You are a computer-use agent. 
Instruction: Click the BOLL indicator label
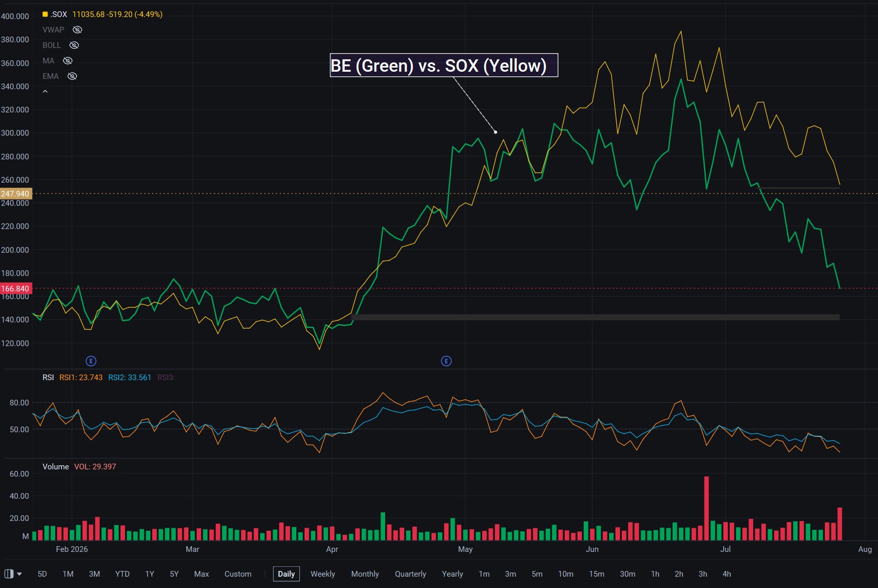coord(52,45)
